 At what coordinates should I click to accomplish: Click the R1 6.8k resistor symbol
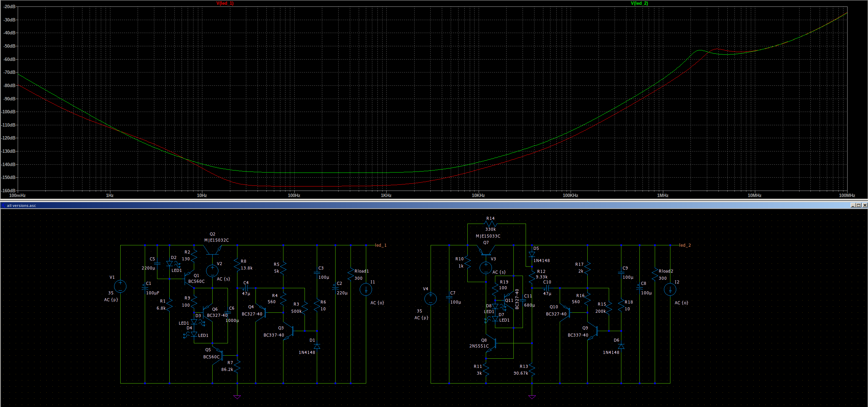[x=170, y=305]
